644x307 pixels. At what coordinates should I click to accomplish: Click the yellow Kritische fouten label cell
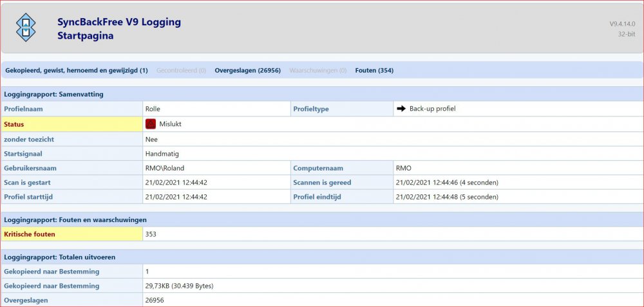point(72,234)
